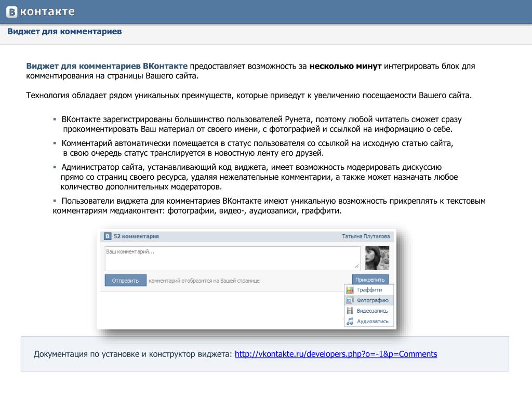This screenshot has height=399, width=532.
Task: Click the Татьяна Плуталова user name link
Action: (366, 236)
